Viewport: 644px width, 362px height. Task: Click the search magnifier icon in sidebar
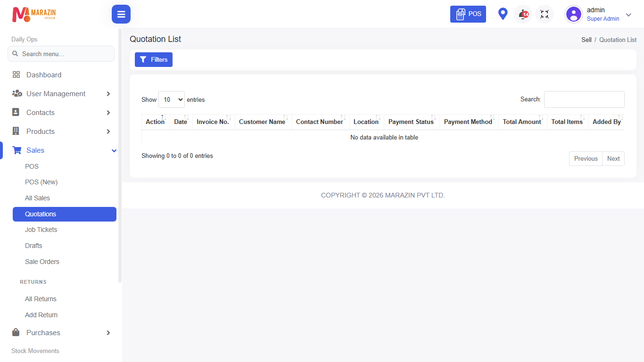click(x=15, y=54)
